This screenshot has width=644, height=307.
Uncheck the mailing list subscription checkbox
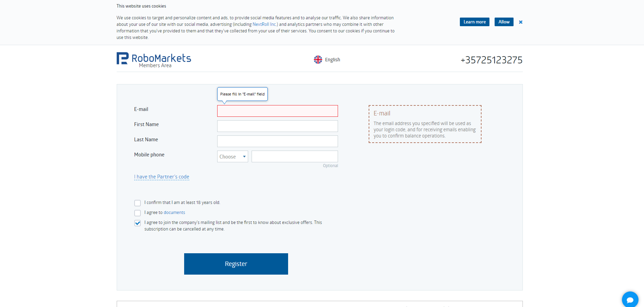(x=137, y=223)
